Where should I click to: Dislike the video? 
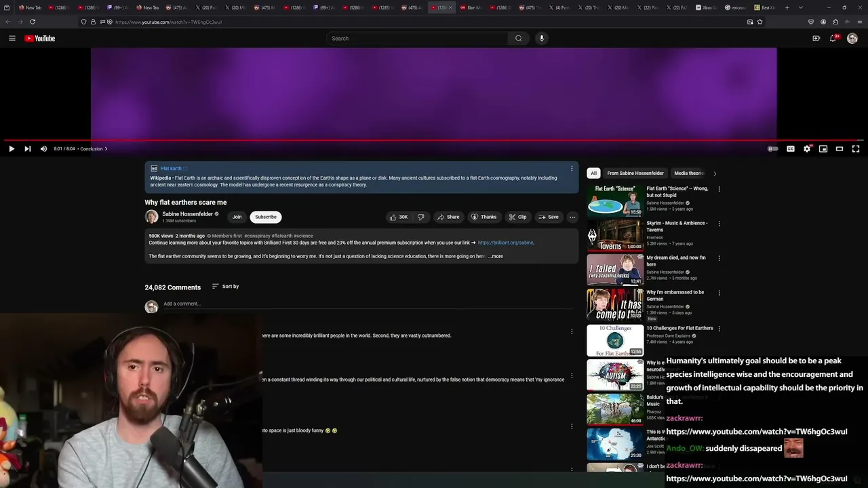tap(421, 217)
